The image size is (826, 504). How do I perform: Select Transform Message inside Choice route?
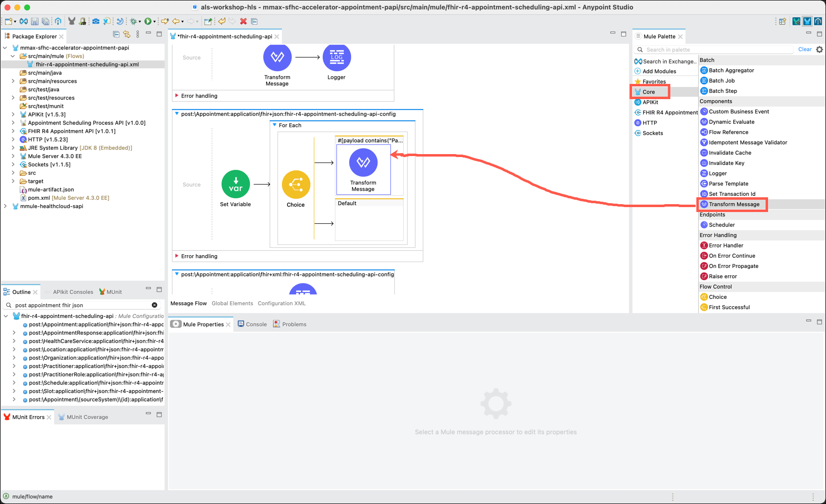(x=363, y=170)
